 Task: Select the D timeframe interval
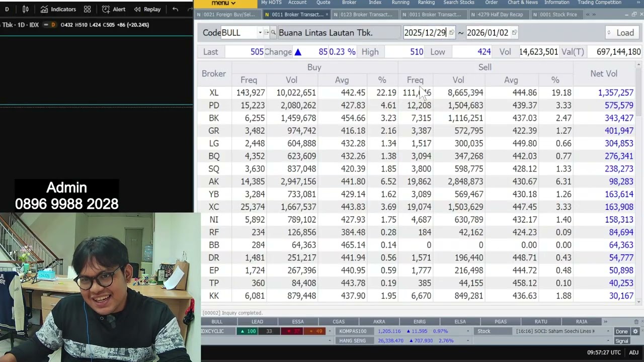pos(7,9)
